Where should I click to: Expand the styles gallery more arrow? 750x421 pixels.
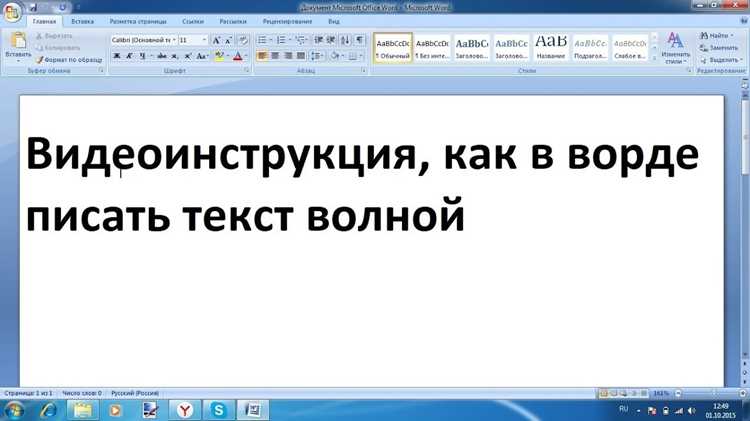coord(654,58)
